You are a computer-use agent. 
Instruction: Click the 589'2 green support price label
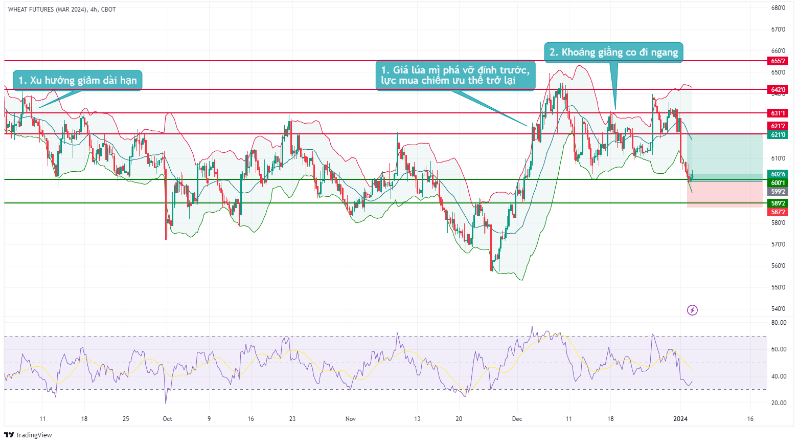point(777,203)
